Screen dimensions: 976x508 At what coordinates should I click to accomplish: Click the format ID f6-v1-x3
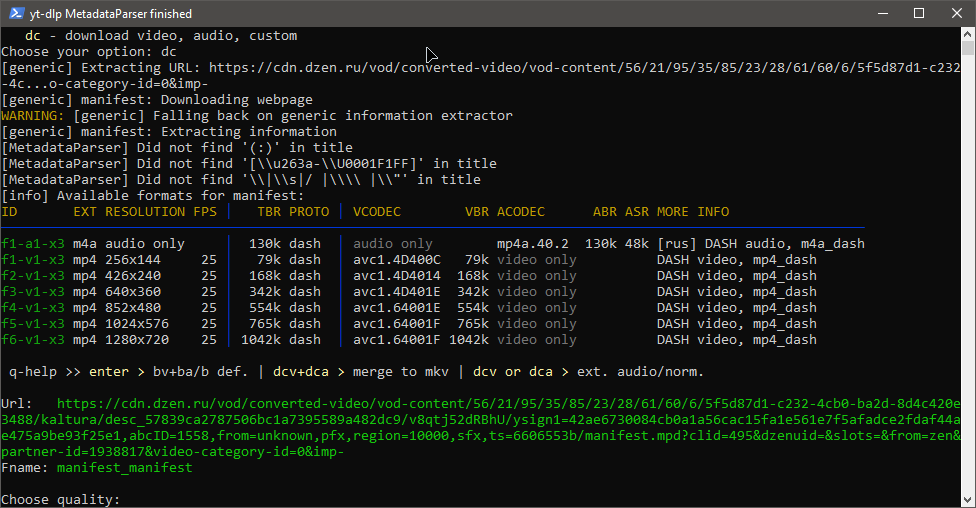click(x=33, y=340)
